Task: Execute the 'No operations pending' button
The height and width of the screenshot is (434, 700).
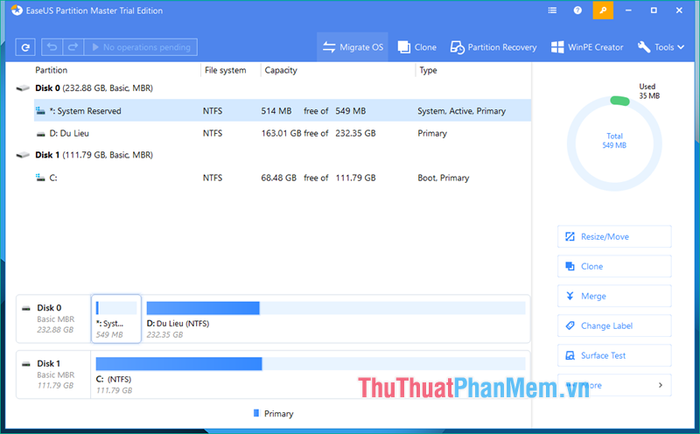Action: [141, 47]
